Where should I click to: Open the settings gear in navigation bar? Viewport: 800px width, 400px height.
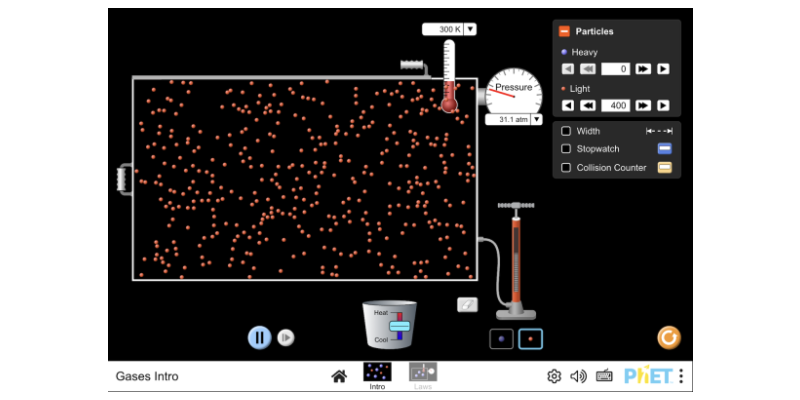(x=554, y=376)
